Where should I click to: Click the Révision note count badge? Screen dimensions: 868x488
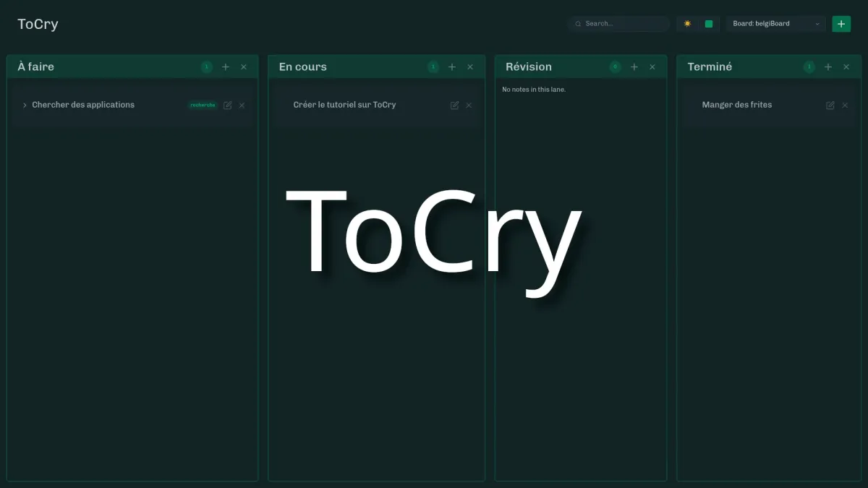pyautogui.click(x=616, y=67)
